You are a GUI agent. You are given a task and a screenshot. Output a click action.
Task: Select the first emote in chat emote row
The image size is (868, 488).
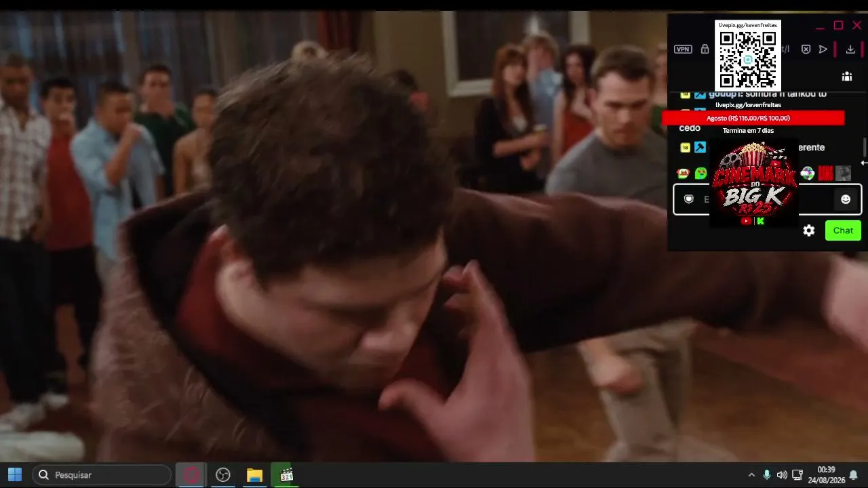pyautogui.click(x=683, y=174)
